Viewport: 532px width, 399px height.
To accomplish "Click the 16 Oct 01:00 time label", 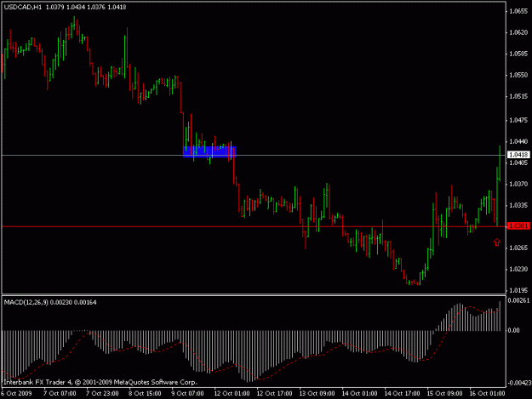I will 487,394.
